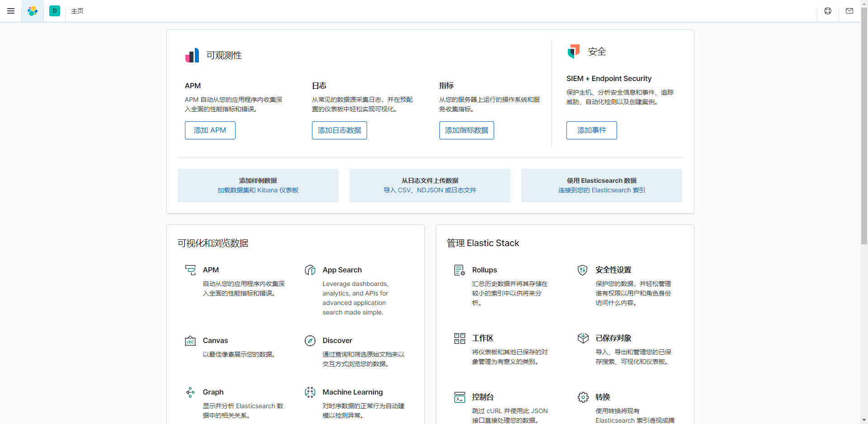
Task: Open the space selector avatar D
Action: coord(55,11)
